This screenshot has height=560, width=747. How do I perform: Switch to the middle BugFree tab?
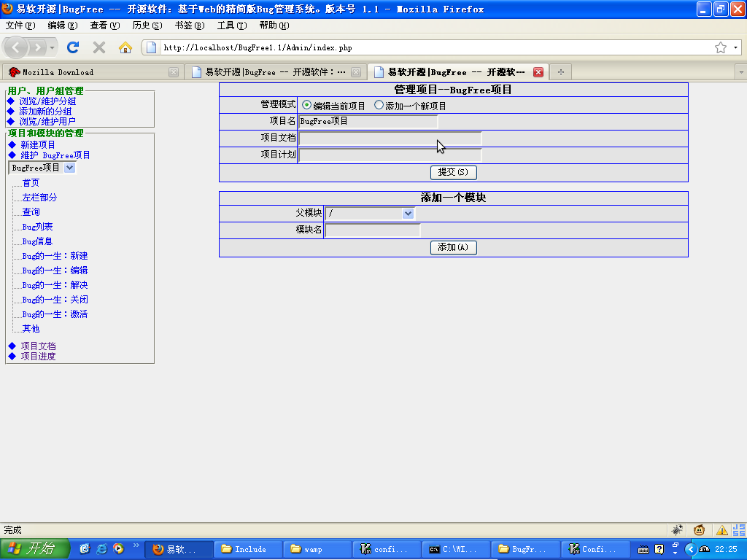(275, 72)
